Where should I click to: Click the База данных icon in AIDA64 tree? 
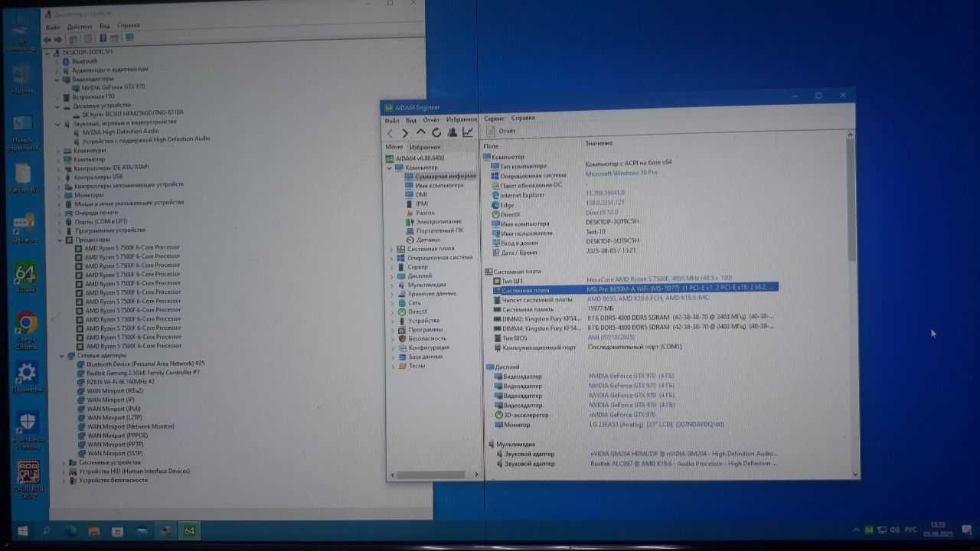(x=402, y=357)
